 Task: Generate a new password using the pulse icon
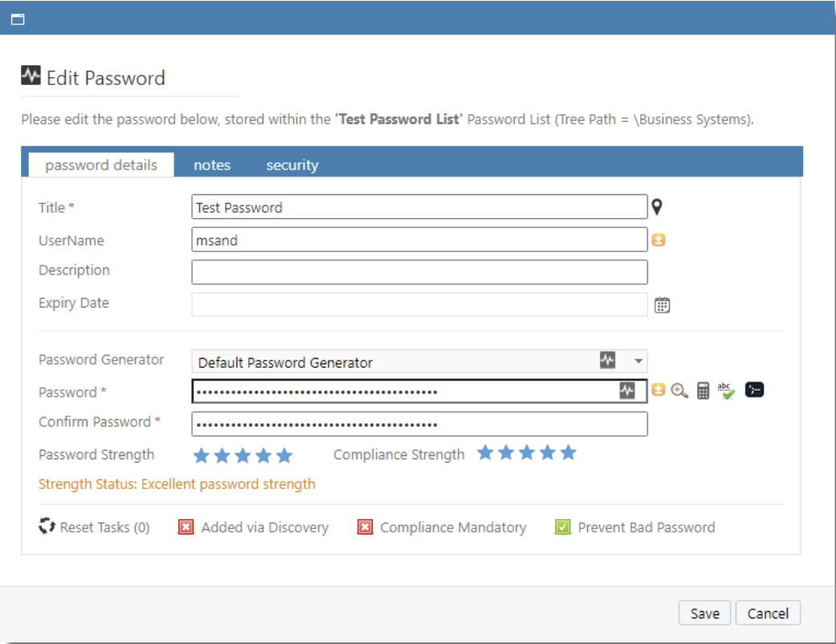coord(627,392)
